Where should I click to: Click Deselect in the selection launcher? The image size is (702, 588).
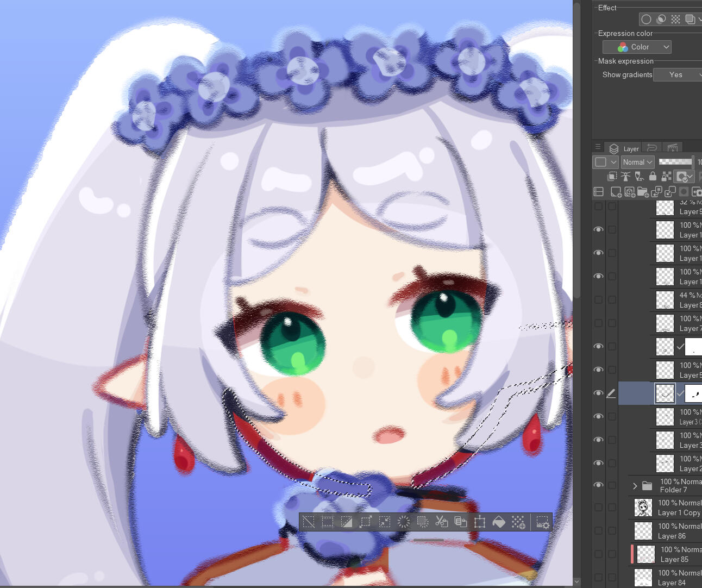pos(308,522)
